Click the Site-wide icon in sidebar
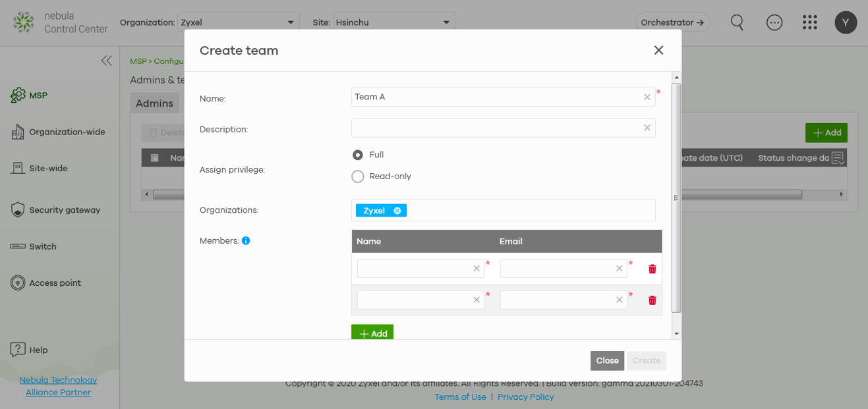The image size is (868, 409). 18,169
